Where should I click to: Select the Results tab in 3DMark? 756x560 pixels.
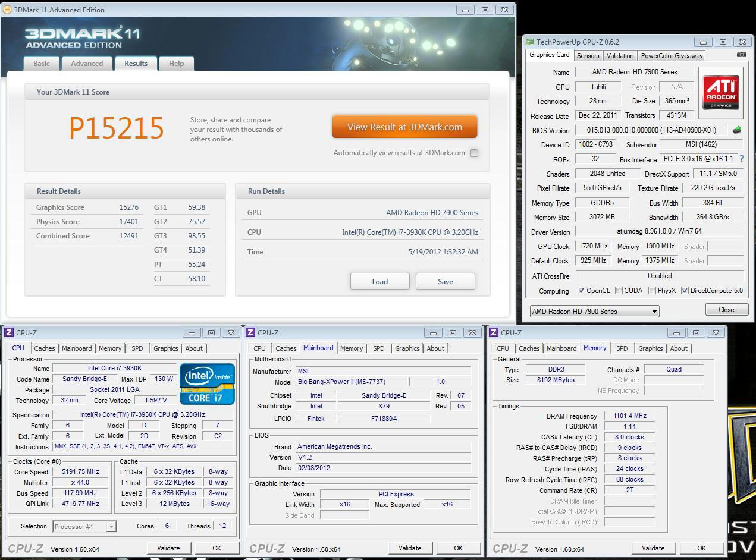coord(136,63)
